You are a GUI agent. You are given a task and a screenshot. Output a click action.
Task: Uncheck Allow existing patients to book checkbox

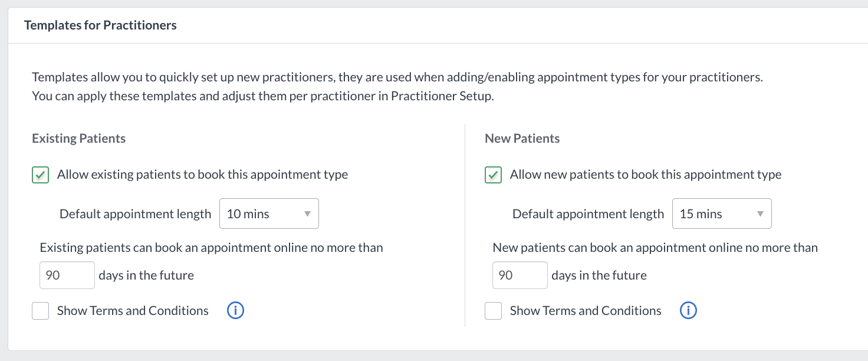[40, 175]
